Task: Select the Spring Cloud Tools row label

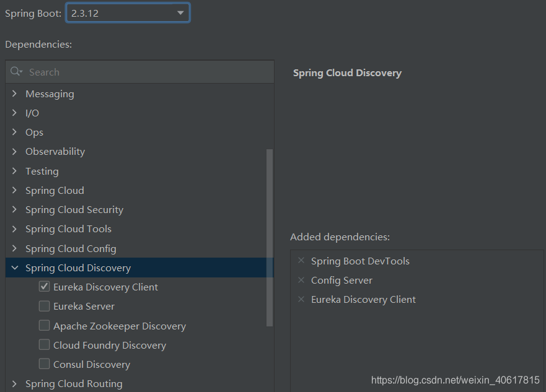Action: [x=69, y=229]
